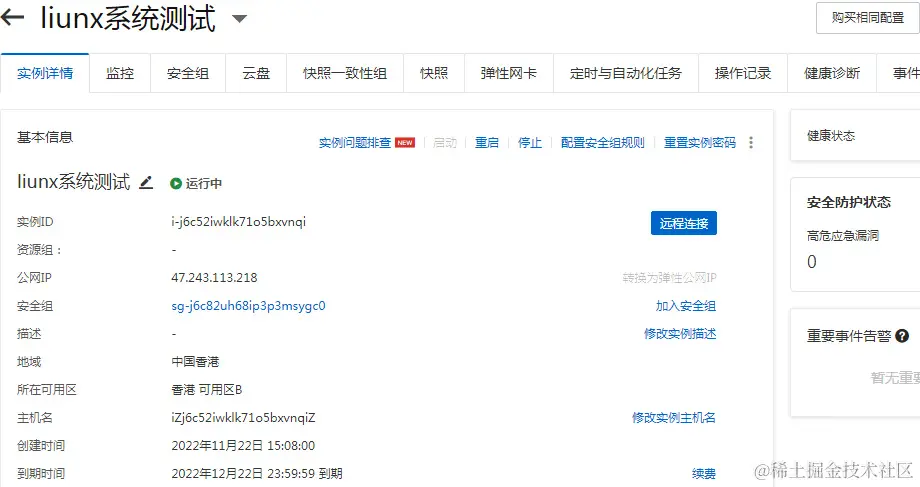View the 操作记录 tab
The image size is (920, 487).
point(743,73)
